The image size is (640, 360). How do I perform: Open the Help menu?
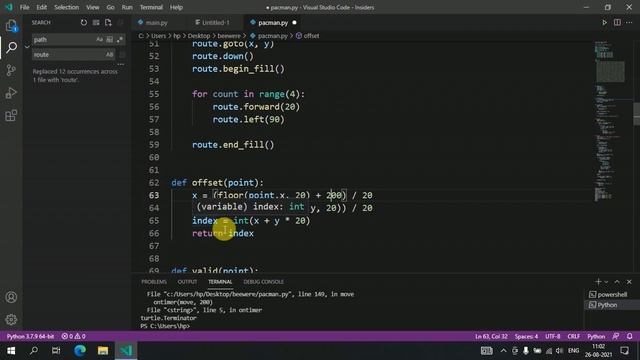176,7
